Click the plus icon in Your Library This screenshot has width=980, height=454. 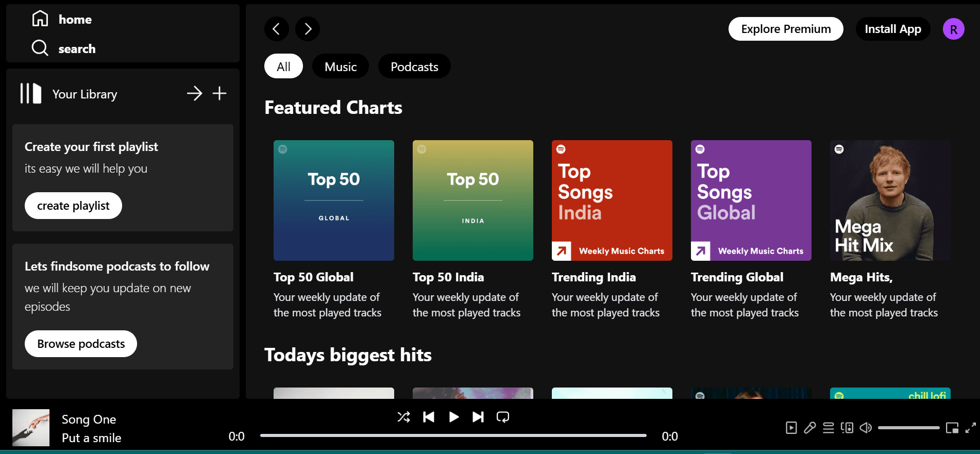[x=219, y=93]
